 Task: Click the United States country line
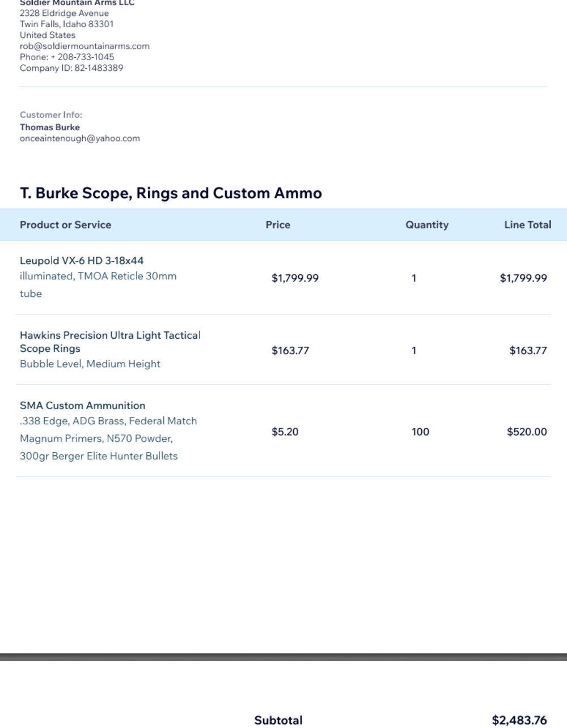[x=48, y=35]
